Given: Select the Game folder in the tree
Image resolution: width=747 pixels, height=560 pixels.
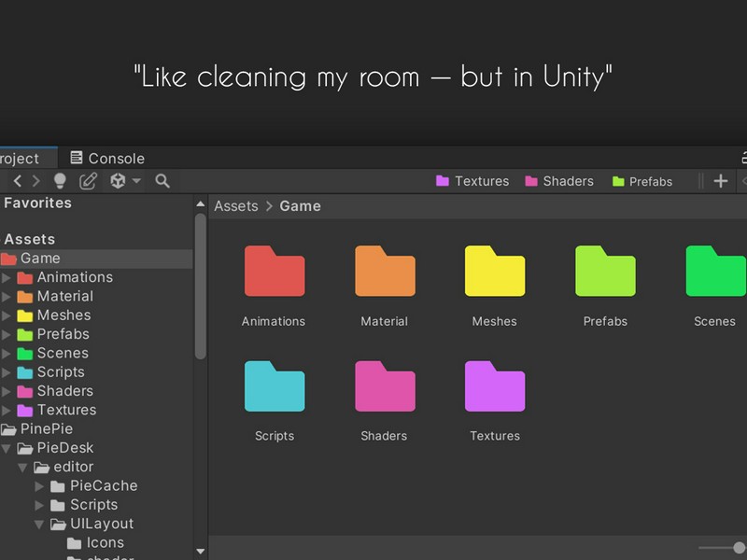Looking at the screenshot, I should coord(96,259).
